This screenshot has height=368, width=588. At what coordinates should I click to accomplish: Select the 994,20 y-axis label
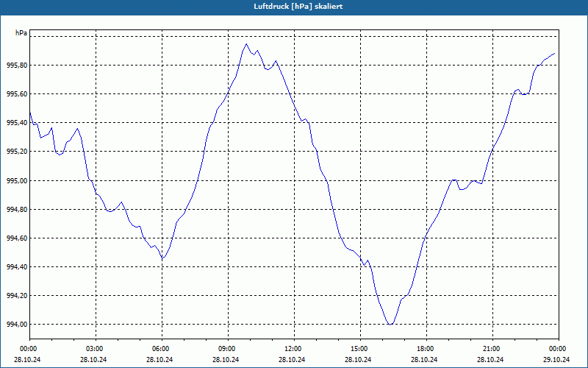[x=17, y=296]
